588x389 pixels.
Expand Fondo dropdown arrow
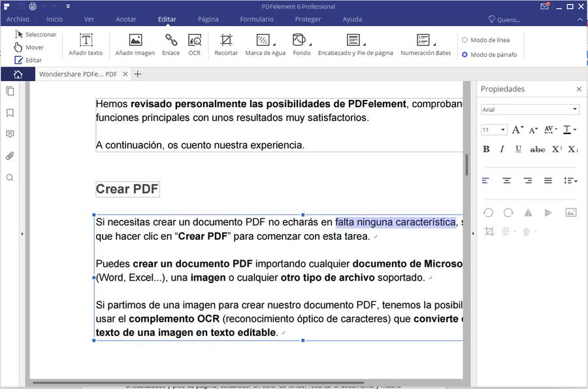(310, 44)
